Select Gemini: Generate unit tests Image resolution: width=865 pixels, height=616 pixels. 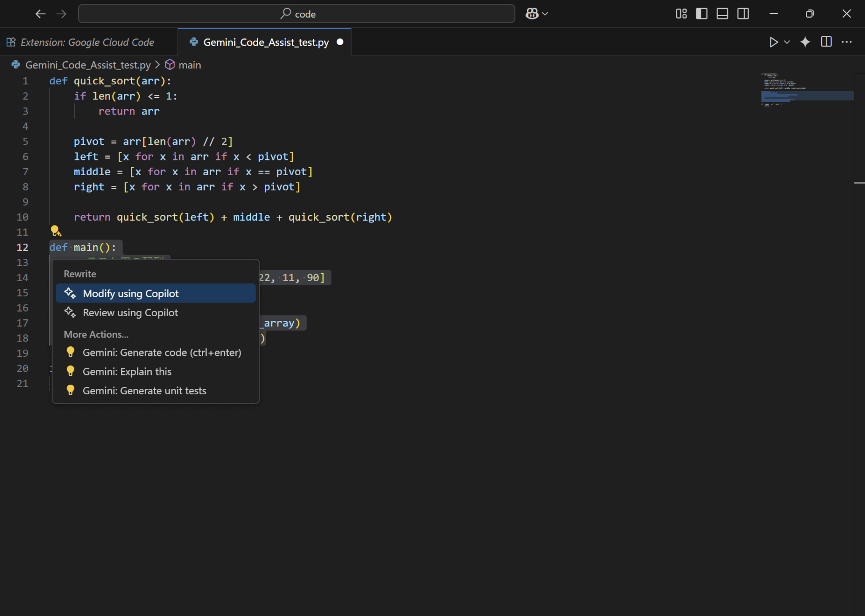click(155, 391)
